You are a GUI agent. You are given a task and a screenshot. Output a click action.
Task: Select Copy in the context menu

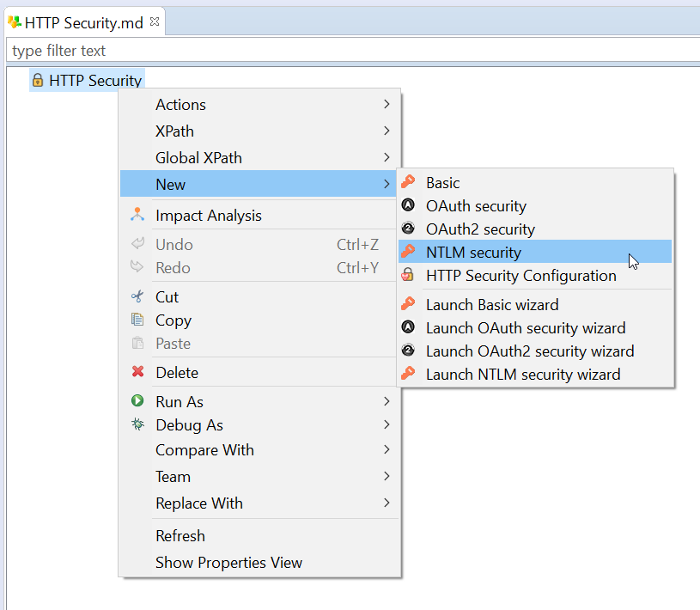point(259,320)
